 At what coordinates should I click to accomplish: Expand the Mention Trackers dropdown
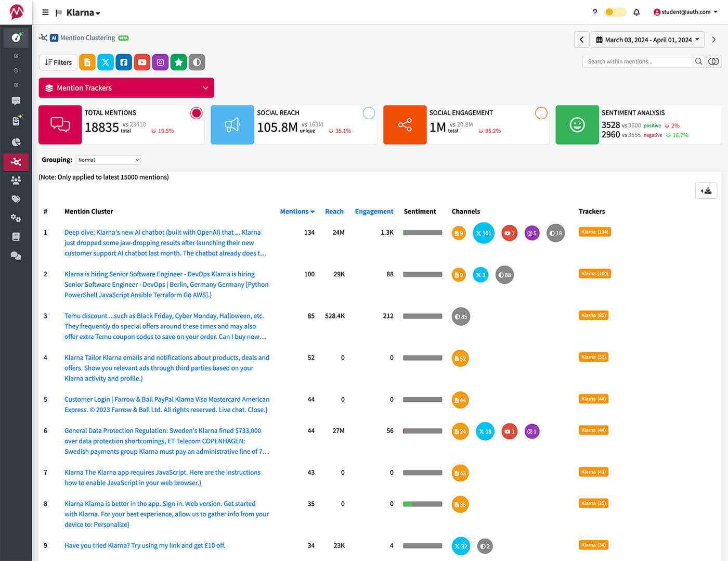pos(126,88)
